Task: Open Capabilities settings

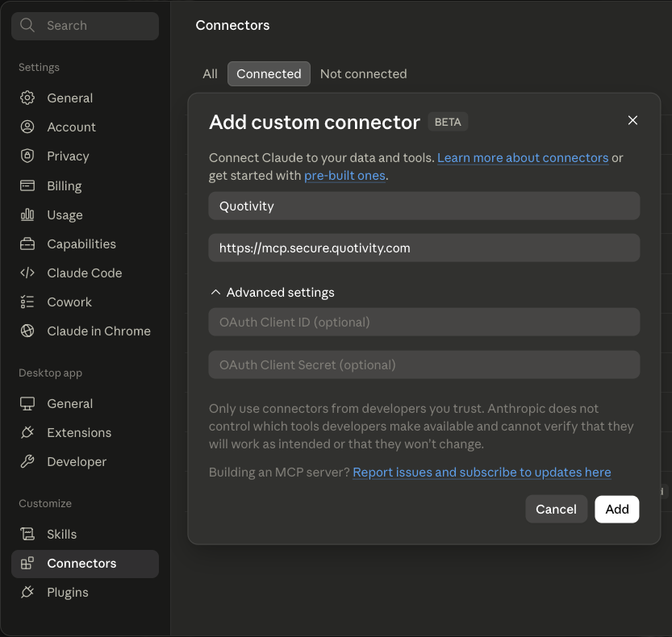Action: tap(85, 244)
